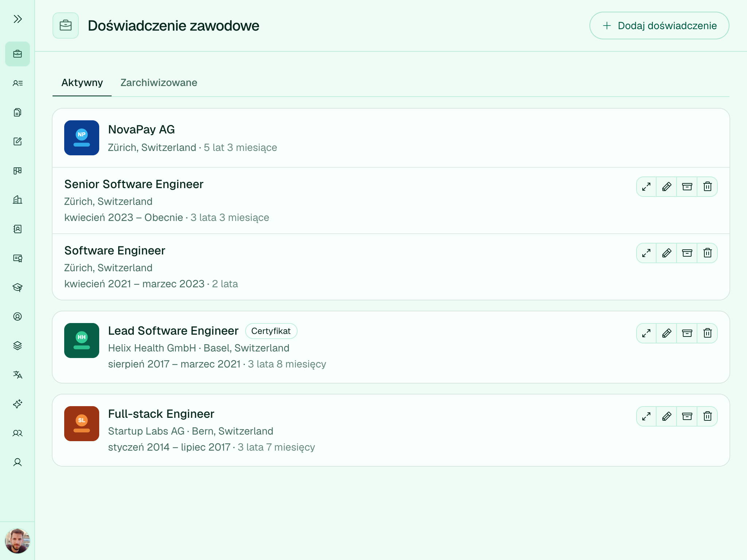Open the user profile avatar photo
Viewport: 747px width, 560px height.
point(18,541)
